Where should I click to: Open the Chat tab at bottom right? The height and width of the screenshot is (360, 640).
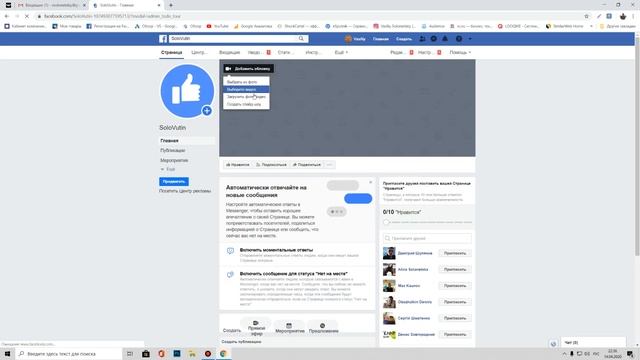click(593, 342)
